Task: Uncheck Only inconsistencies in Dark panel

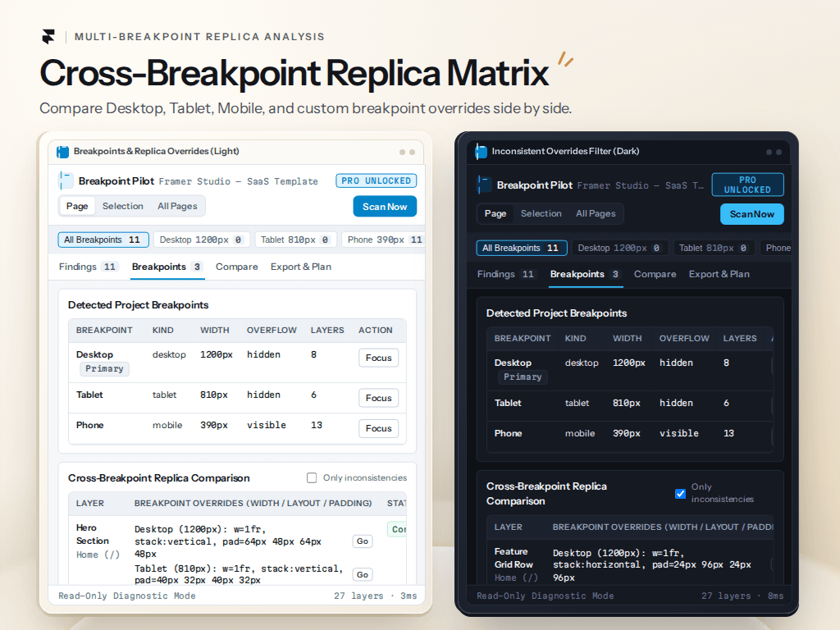Action: click(x=680, y=493)
